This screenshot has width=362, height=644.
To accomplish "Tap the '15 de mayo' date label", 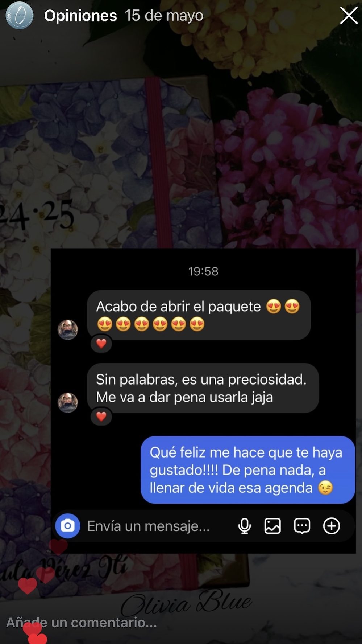I will pos(164,16).
